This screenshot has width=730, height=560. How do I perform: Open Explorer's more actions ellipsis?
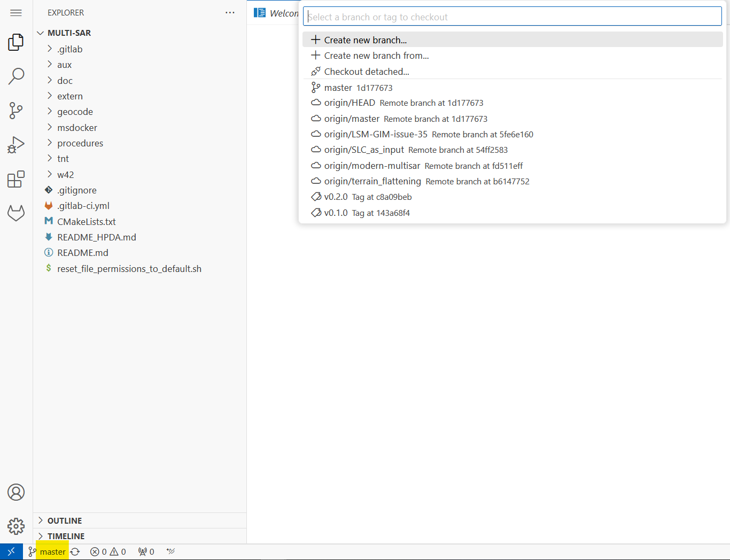pos(230,13)
